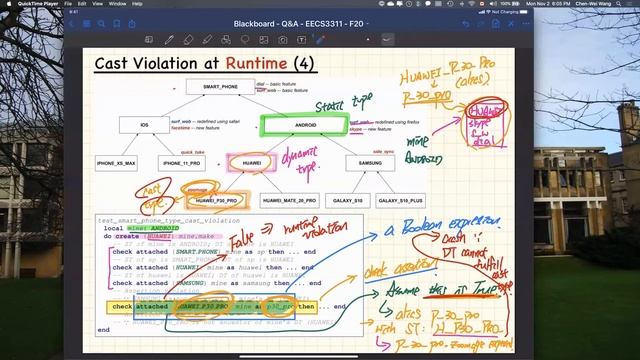Close editing mode with X icon
Screen dimensions: 640x360
[x=511, y=24]
